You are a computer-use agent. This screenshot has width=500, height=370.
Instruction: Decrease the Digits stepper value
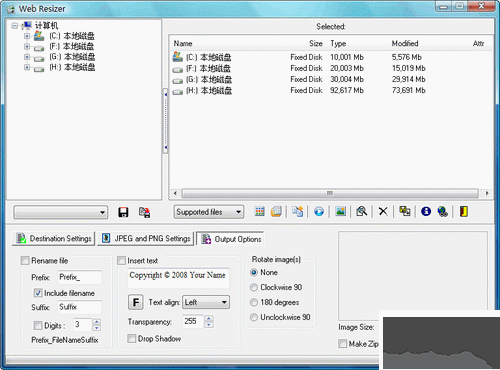[96, 328]
